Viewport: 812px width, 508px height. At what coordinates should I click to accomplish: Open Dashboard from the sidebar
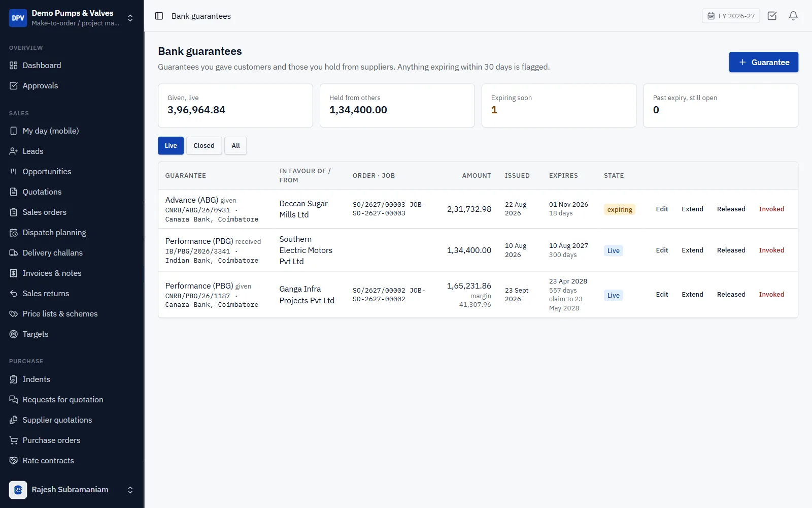click(x=72, y=66)
